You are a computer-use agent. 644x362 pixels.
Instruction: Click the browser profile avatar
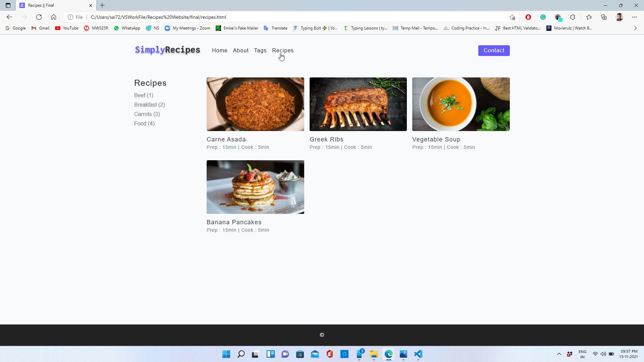[619, 17]
